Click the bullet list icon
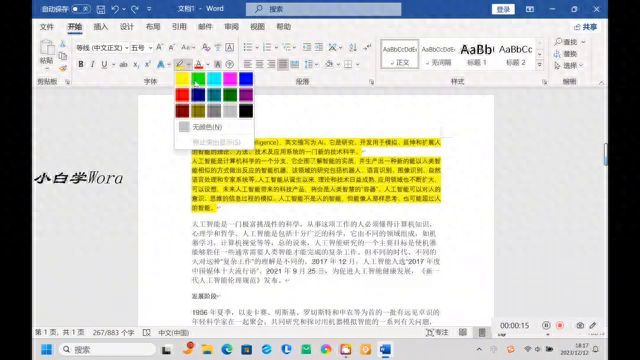This screenshot has width=640, height=360. (248, 47)
